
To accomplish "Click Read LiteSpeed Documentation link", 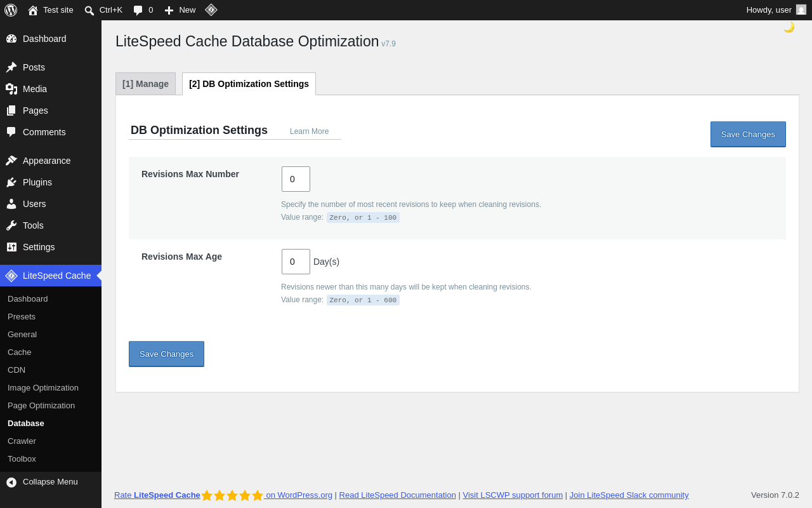I will pyautogui.click(x=397, y=495).
